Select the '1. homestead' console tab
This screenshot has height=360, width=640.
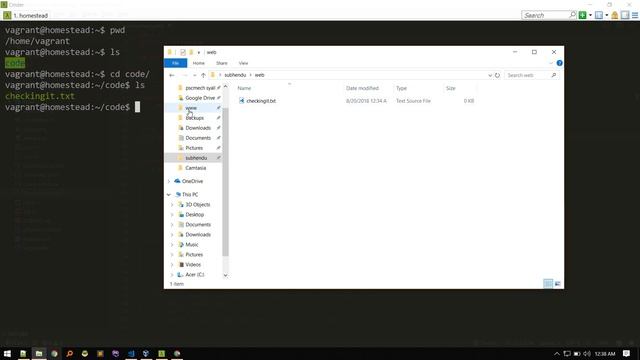[26, 16]
